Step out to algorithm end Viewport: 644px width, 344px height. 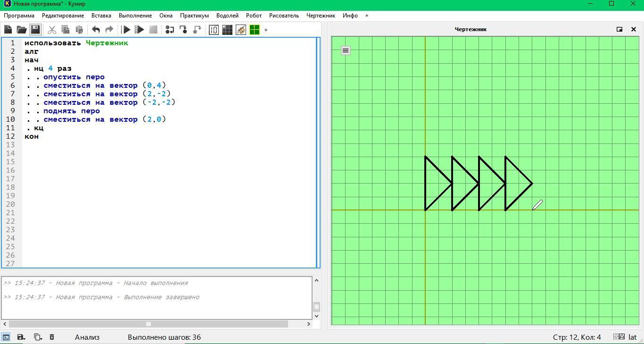coord(197,30)
